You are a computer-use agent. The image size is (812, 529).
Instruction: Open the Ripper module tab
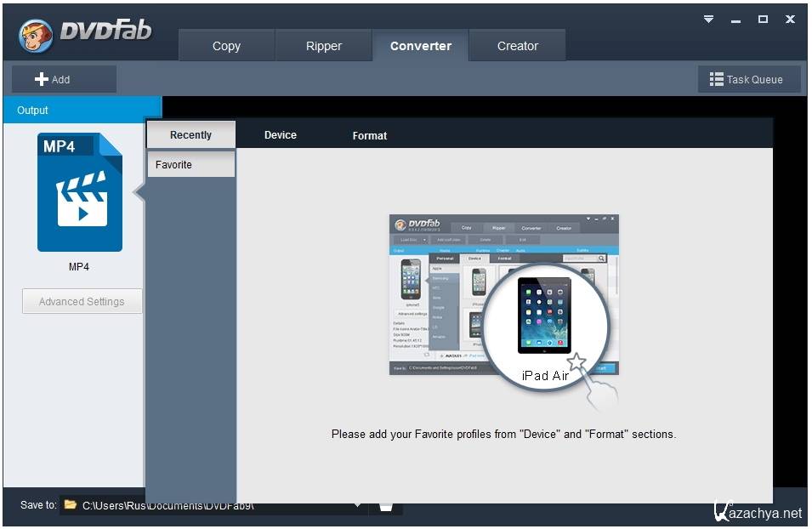pos(323,46)
